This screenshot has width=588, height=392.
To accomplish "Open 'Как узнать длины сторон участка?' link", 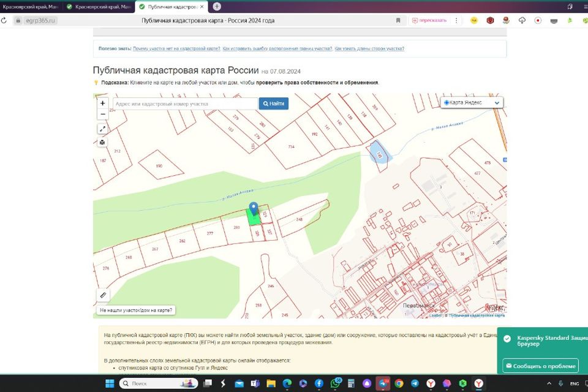I will click(369, 48).
